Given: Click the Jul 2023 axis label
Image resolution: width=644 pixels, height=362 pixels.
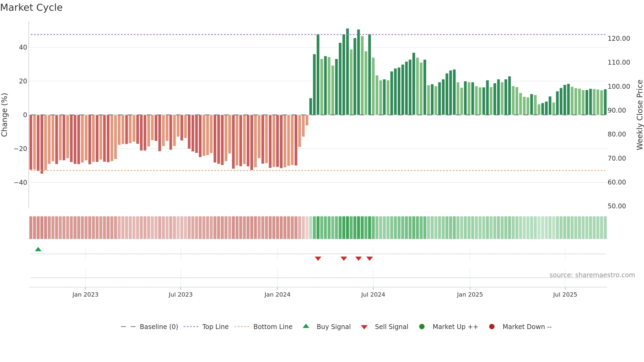Looking at the screenshot, I should pyautogui.click(x=181, y=295).
